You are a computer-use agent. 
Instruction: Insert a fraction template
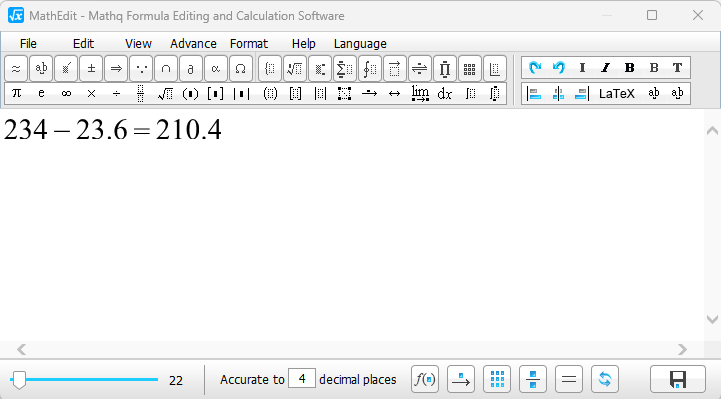point(141,93)
